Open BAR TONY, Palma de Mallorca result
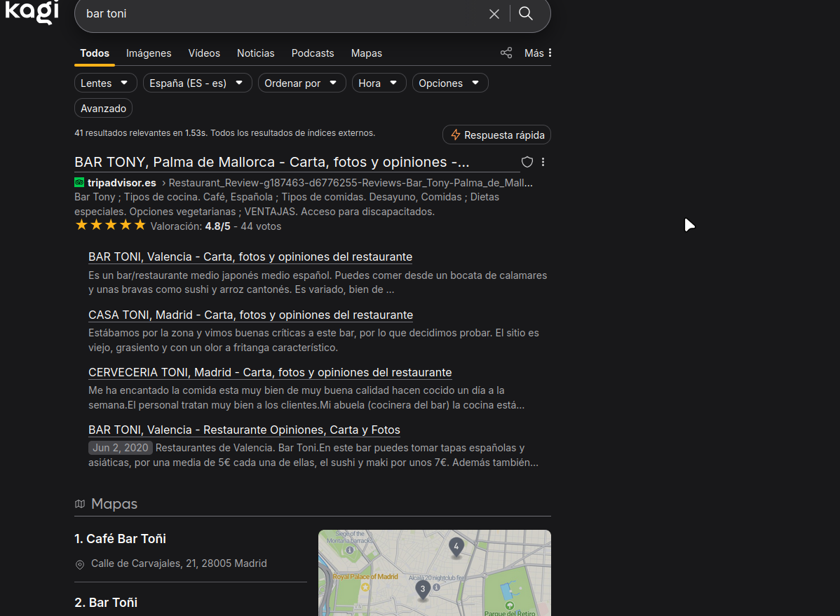Viewport: 840px width, 616px height. (x=271, y=163)
